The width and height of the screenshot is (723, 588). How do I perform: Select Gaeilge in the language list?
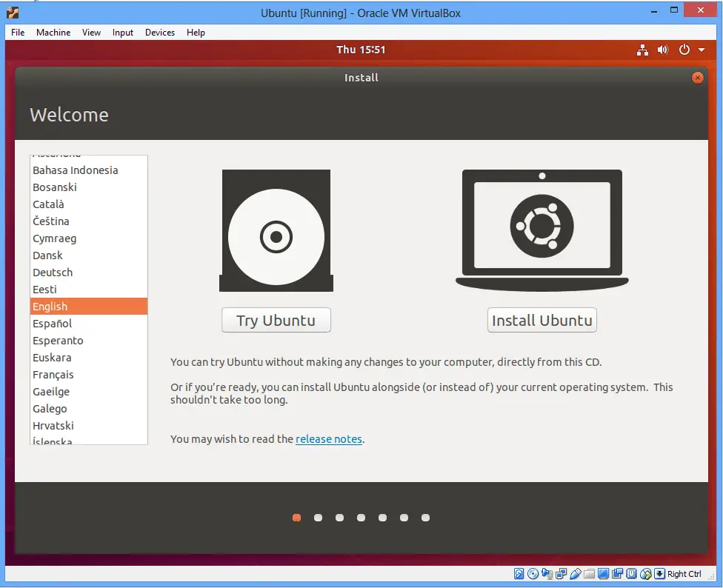[x=89, y=392]
